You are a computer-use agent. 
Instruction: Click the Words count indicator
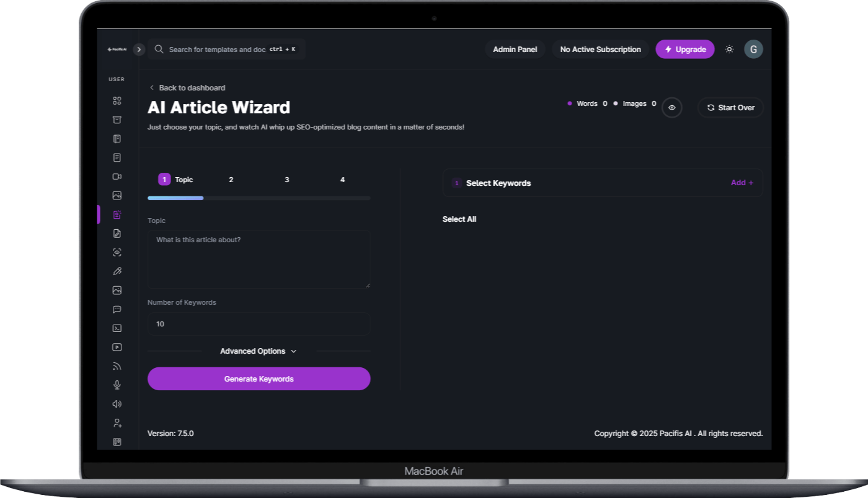click(587, 103)
